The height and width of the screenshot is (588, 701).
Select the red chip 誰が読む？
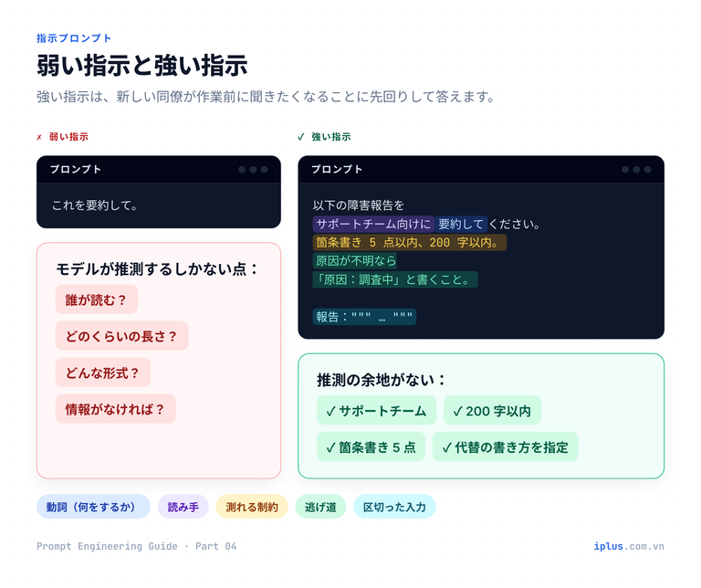coord(97,299)
